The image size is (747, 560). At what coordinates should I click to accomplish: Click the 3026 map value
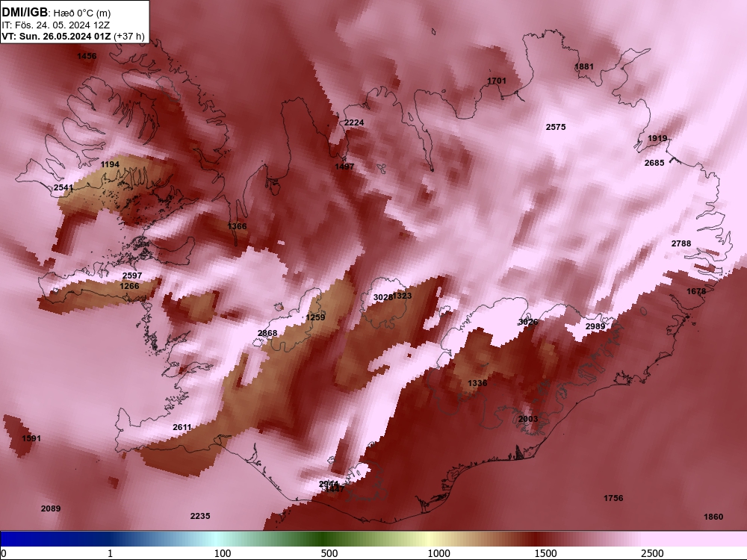(528, 323)
